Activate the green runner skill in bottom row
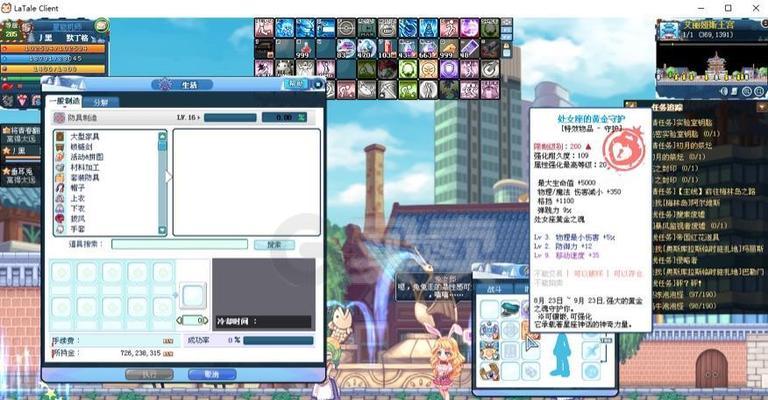 (x=408, y=90)
